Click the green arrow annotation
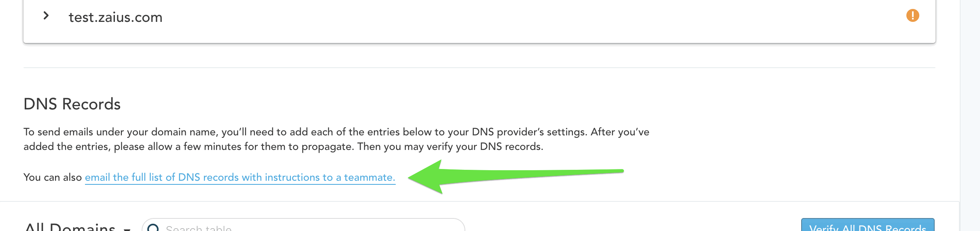This screenshot has height=231, width=980. [516, 177]
